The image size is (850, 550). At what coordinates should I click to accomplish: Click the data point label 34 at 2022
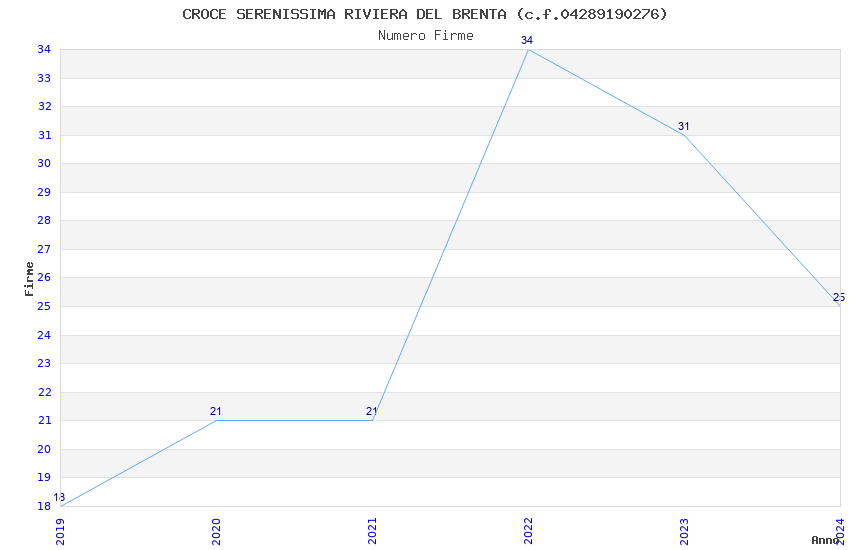[527, 40]
